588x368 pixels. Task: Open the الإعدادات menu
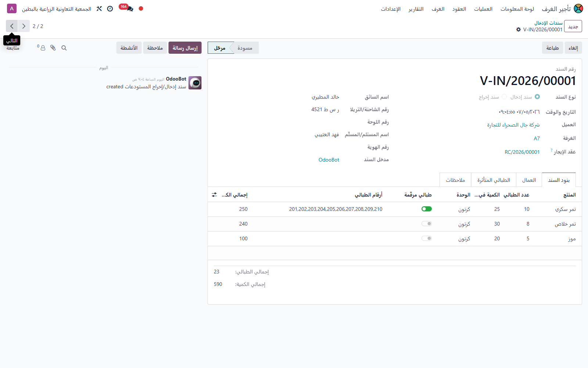(391, 9)
